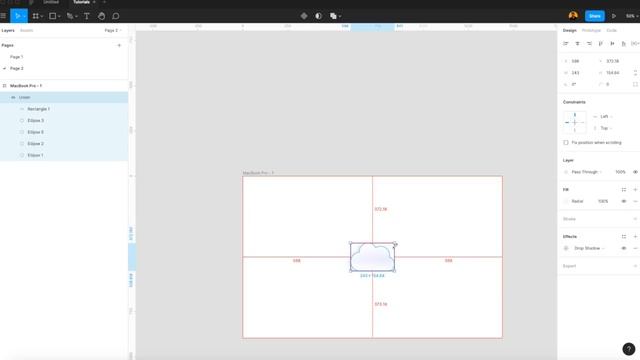Switch to the Layers tab
The width and height of the screenshot is (640, 360).
(8, 30)
